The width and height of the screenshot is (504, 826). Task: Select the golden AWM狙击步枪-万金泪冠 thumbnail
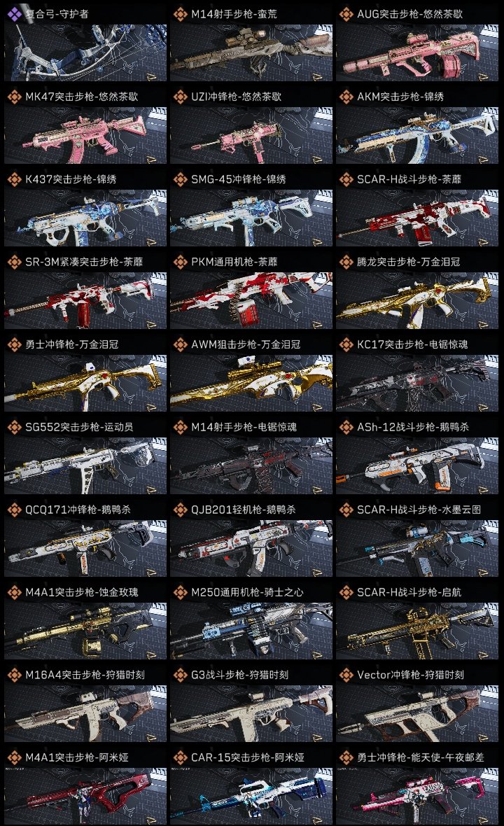click(x=251, y=384)
